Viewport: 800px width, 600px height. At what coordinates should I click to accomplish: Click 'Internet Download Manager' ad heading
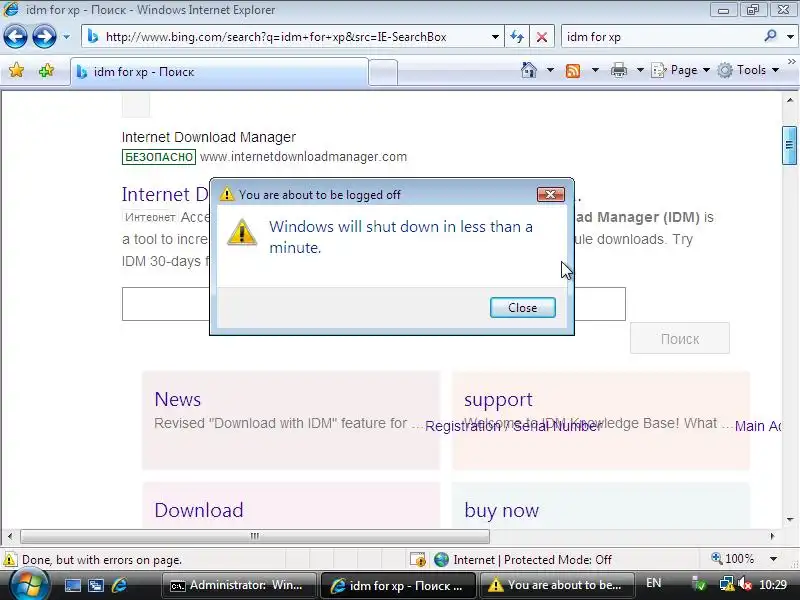click(209, 137)
